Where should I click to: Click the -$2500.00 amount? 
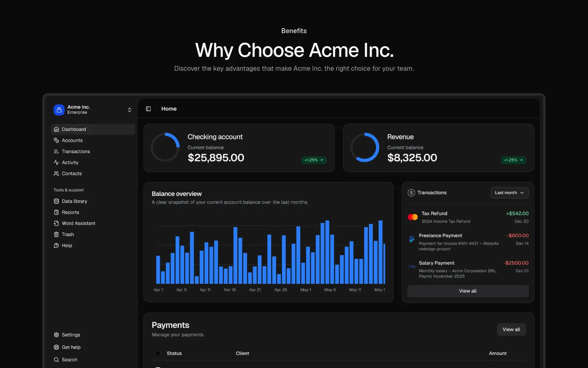click(x=516, y=263)
